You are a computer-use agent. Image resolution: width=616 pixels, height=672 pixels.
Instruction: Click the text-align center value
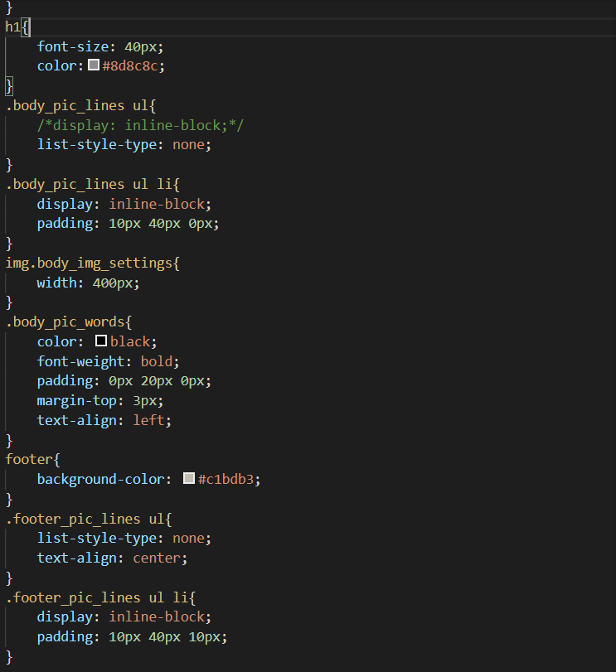161,558
